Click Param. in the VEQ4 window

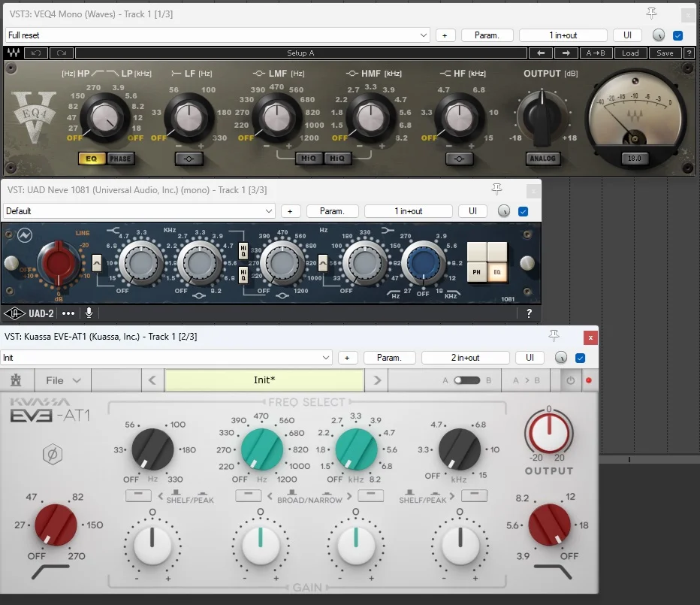click(487, 35)
